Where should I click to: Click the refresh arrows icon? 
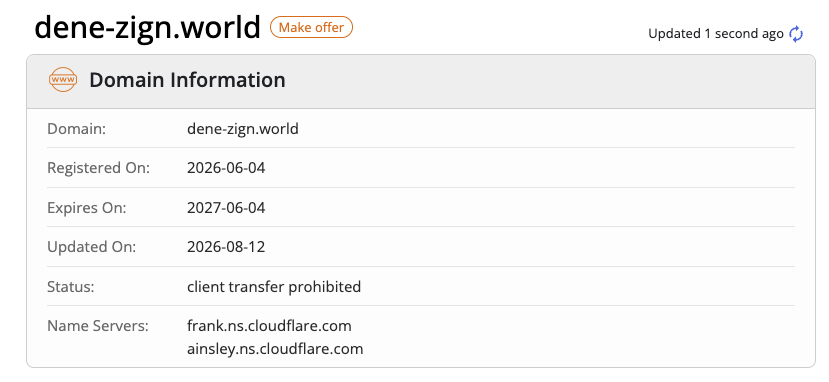796,34
